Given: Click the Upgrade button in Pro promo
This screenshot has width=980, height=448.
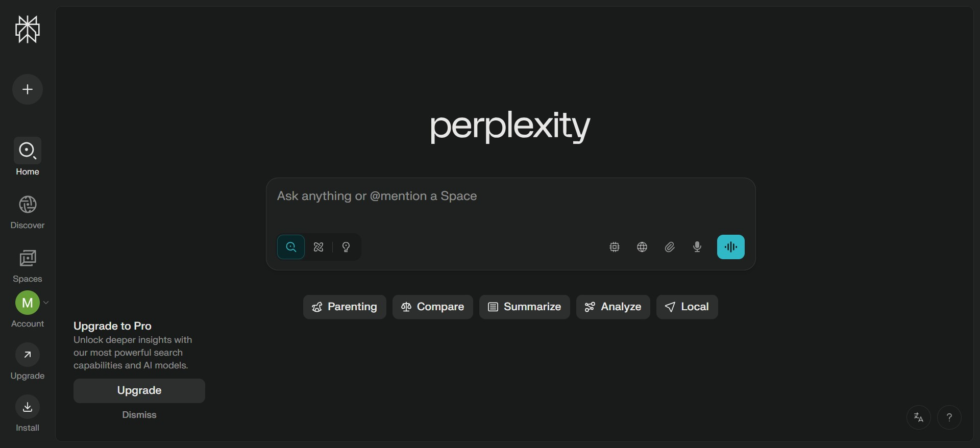Looking at the screenshot, I should [x=139, y=391].
